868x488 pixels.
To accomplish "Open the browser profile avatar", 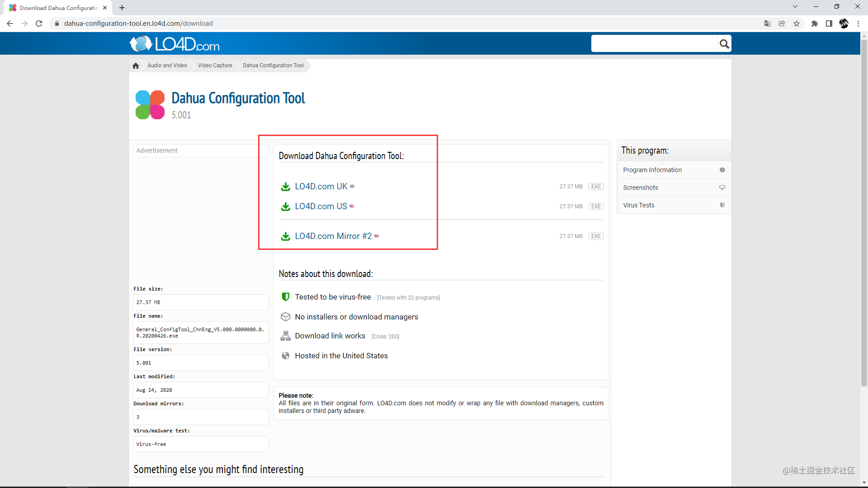I will (x=844, y=23).
